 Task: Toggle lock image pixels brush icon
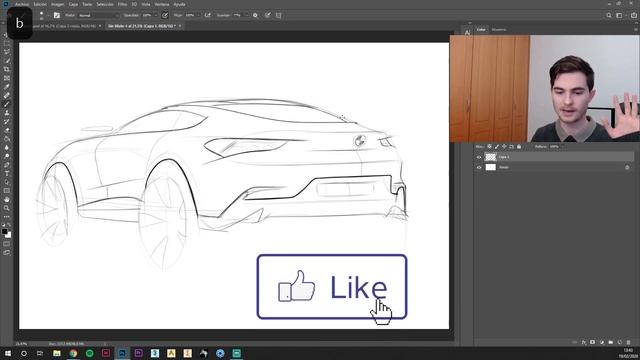497,147
